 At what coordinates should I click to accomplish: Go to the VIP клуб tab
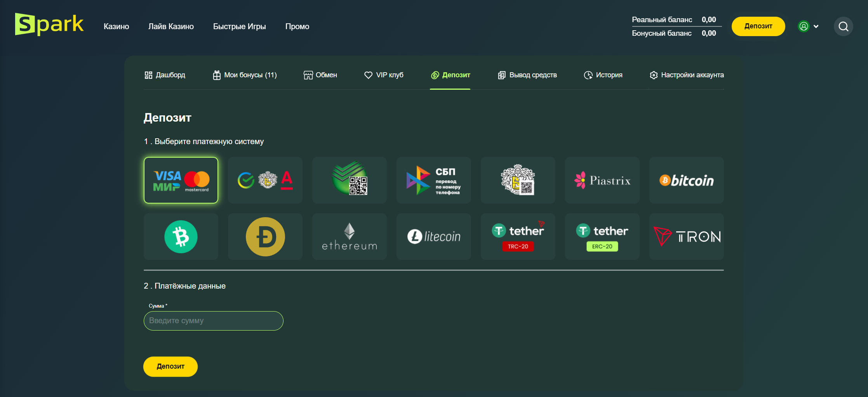coord(384,75)
